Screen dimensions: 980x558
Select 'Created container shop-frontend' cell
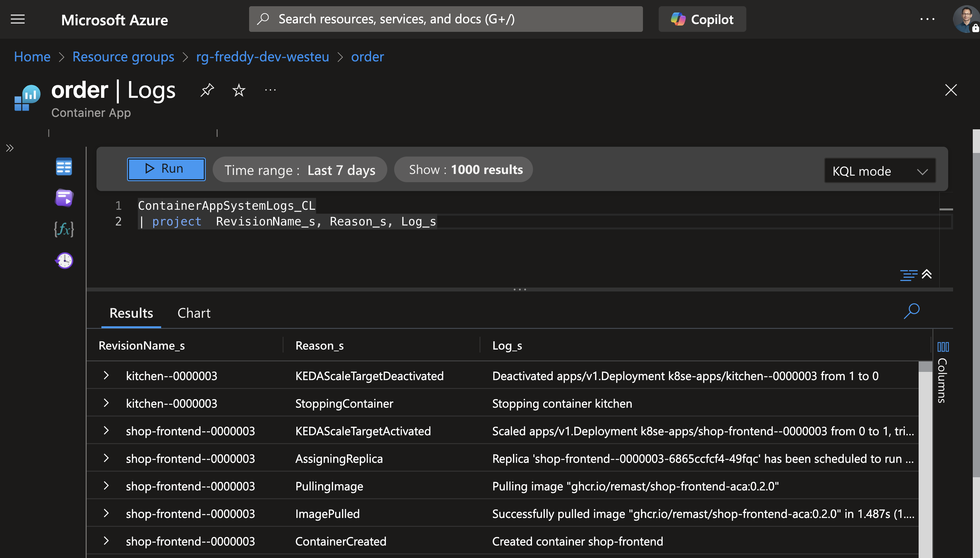[x=577, y=542]
